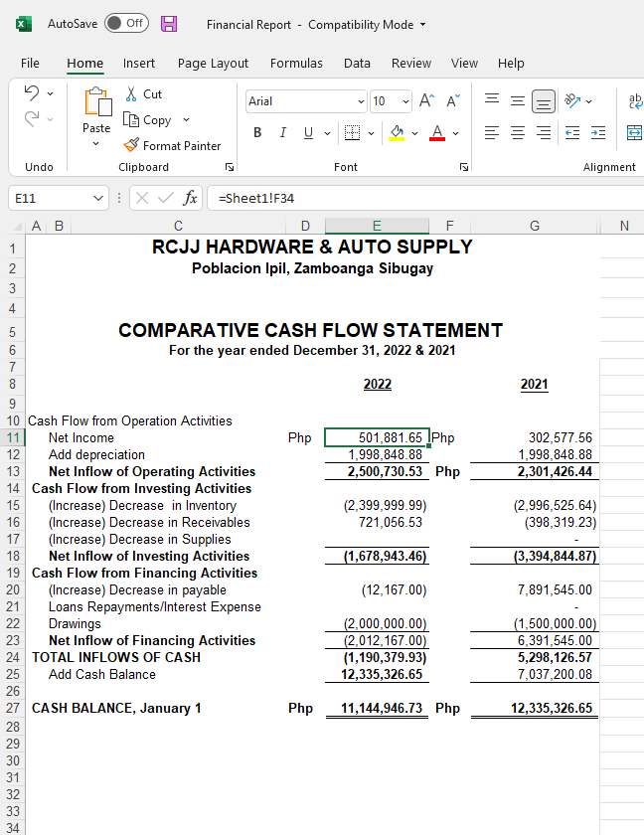This screenshot has width=644, height=835.
Task: Click the Copy icon
Action: [x=131, y=119]
